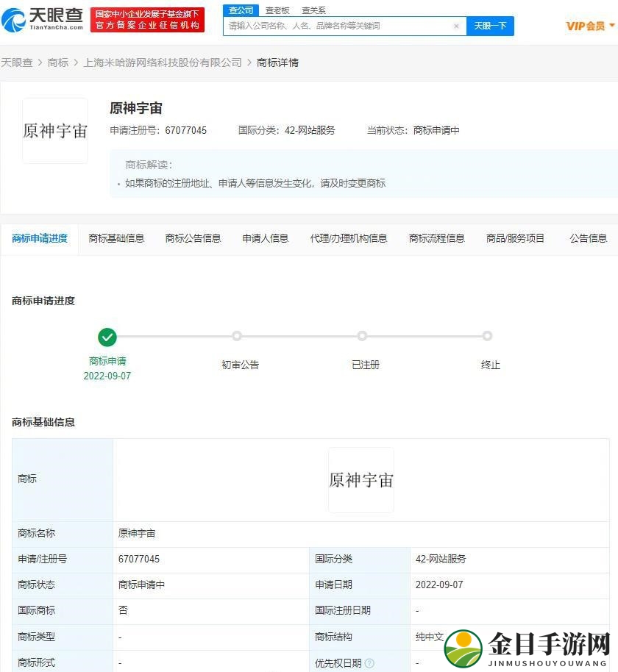Click the 商标解读 note text
The width and height of the screenshot is (618, 672).
[255, 183]
